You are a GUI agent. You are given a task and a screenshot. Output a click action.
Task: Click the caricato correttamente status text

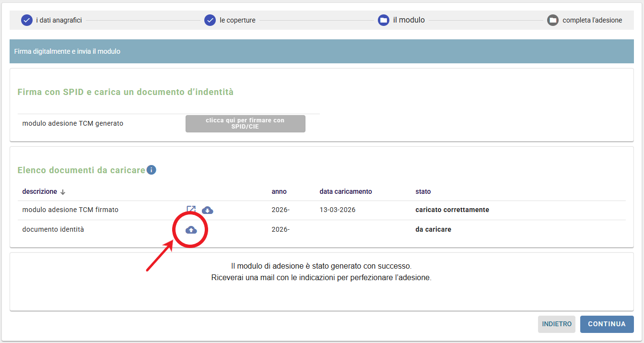pyautogui.click(x=452, y=210)
